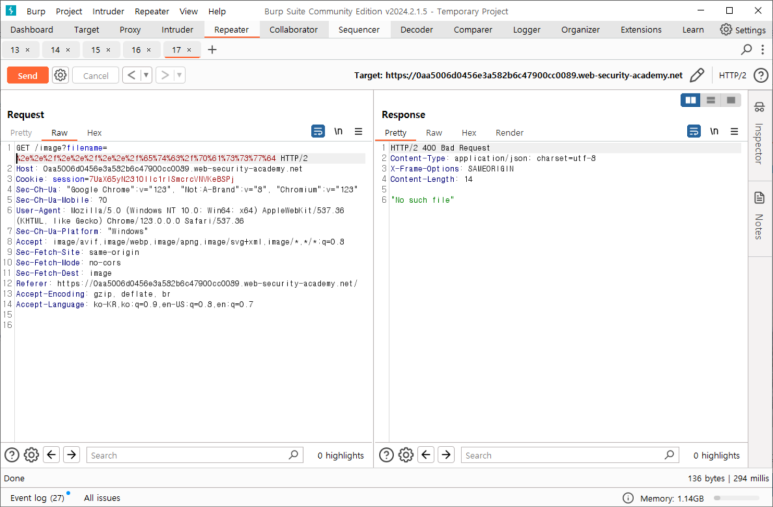Focus the request search field

[x=195, y=455]
